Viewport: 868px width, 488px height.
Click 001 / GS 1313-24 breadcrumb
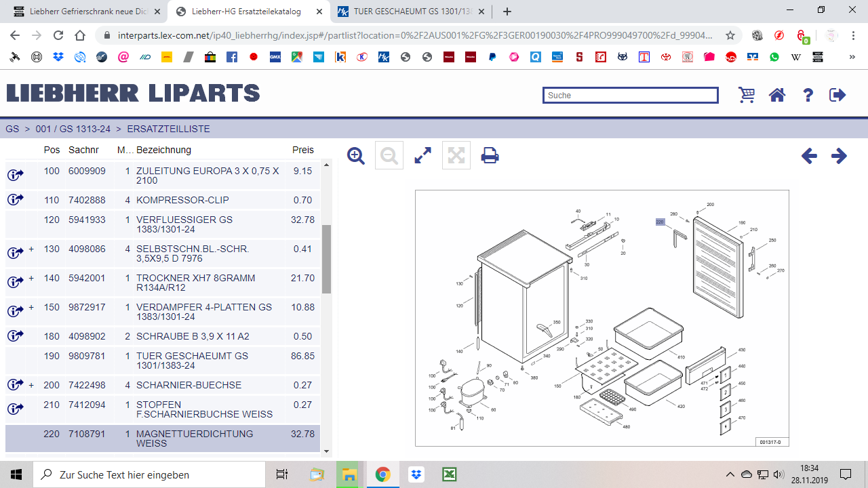(x=73, y=129)
